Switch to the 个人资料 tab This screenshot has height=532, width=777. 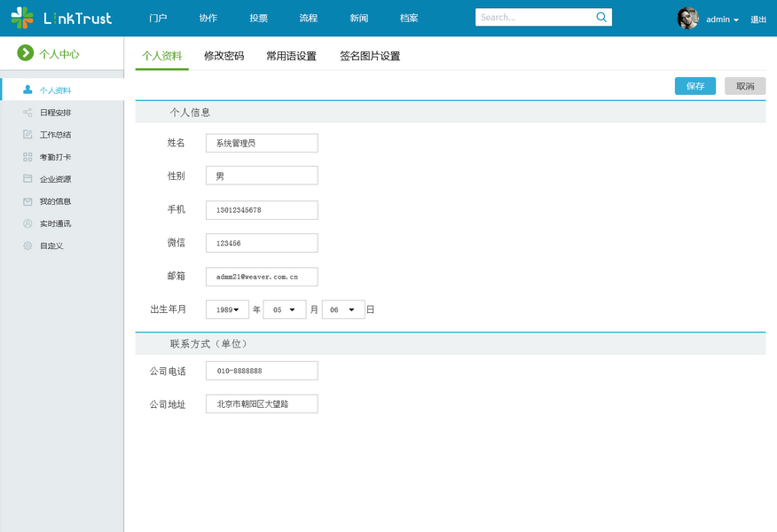[162, 56]
